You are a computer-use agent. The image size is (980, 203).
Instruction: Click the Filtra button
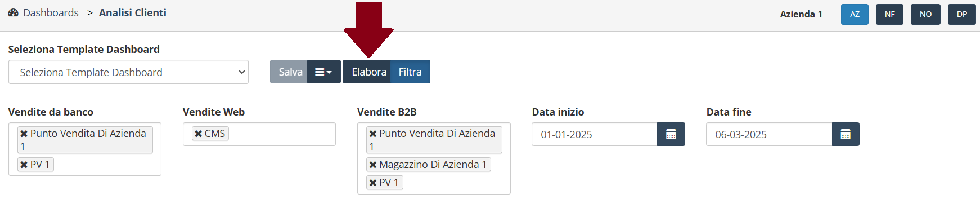(x=410, y=72)
